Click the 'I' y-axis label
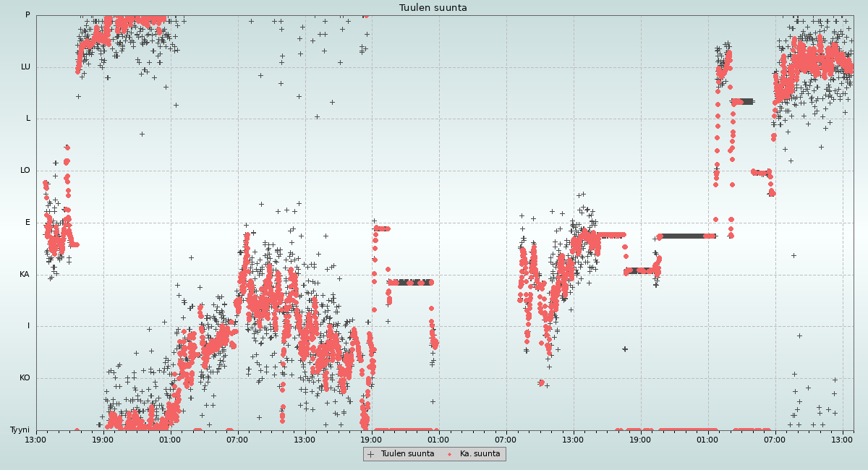This screenshot has width=868, height=470. point(29,326)
